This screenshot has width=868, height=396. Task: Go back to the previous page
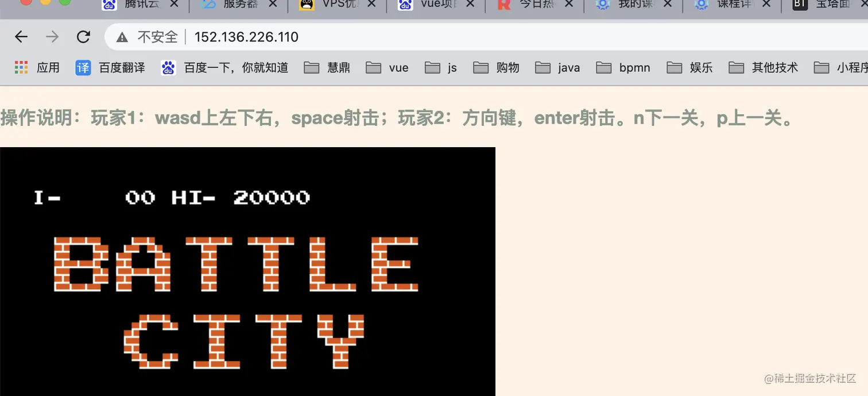coord(21,37)
